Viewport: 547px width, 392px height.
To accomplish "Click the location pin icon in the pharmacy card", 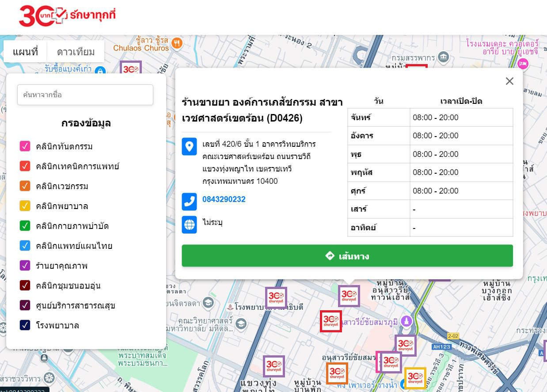I will 189,147.
